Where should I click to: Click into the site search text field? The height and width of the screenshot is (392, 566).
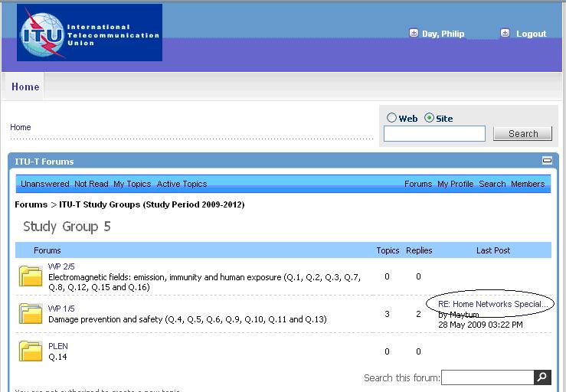click(x=434, y=133)
